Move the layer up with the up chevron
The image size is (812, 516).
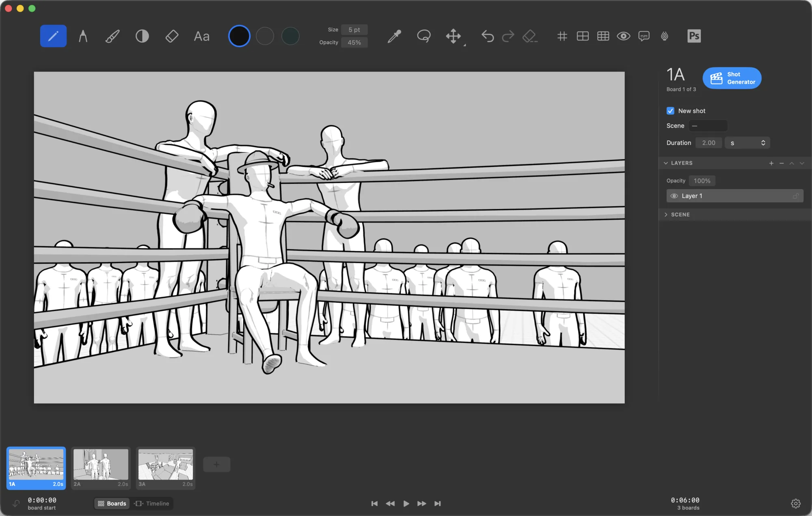[x=792, y=163]
